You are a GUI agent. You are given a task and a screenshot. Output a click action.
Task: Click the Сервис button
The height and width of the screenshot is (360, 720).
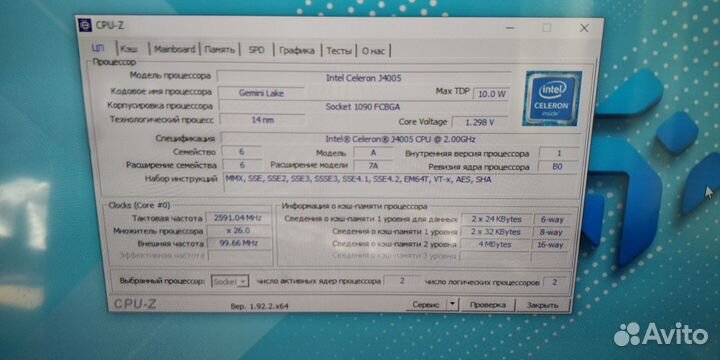pyautogui.click(x=426, y=304)
